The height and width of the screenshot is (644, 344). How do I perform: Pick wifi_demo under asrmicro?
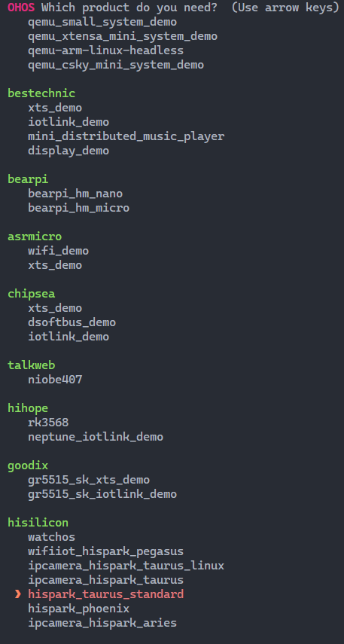(x=58, y=251)
